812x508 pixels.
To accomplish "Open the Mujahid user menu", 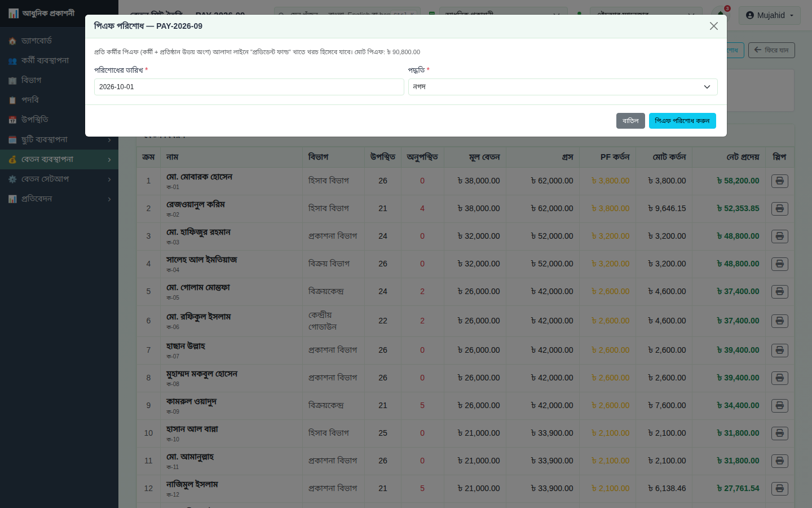I will coord(770,15).
